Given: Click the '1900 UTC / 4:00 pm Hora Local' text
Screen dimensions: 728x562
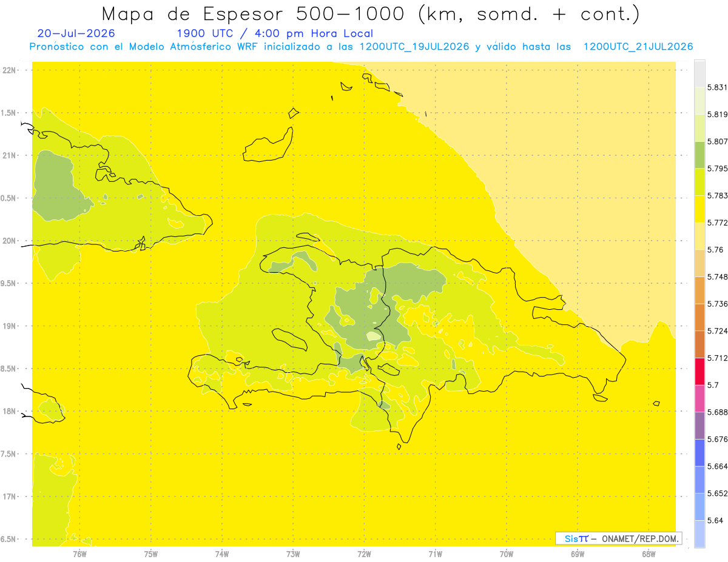Looking at the screenshot, I should coord(275,33).
